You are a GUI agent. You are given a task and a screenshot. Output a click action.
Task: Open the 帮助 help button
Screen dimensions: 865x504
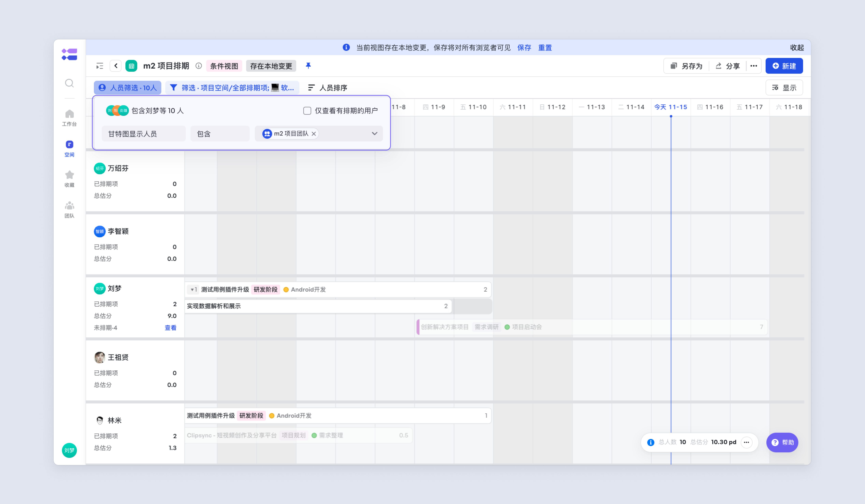pyautogui.click(x=782, y=442)
